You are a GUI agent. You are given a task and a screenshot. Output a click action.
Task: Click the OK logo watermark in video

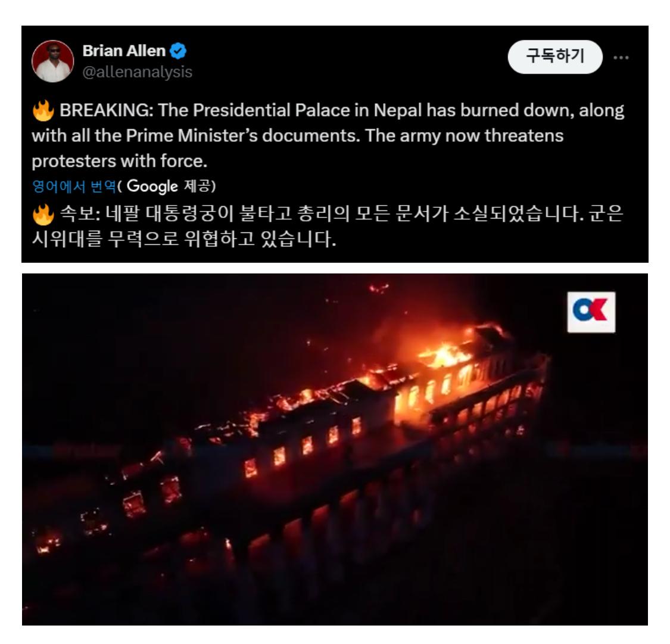click(591, 312)
